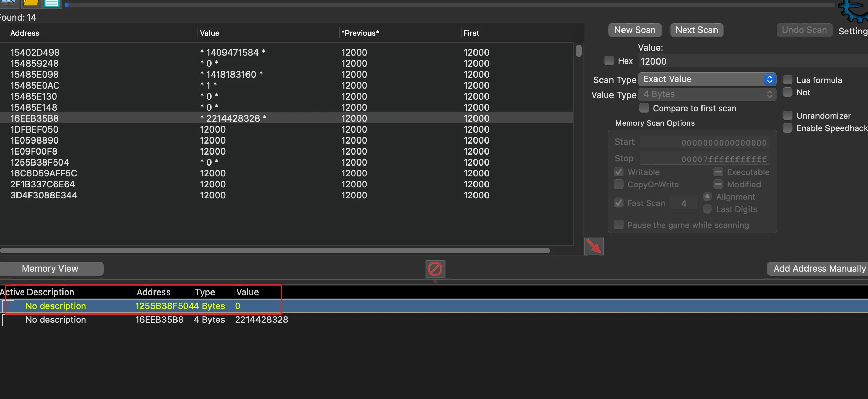Toggle the CopyOnWrite checkbox

(x=619, y=184)
